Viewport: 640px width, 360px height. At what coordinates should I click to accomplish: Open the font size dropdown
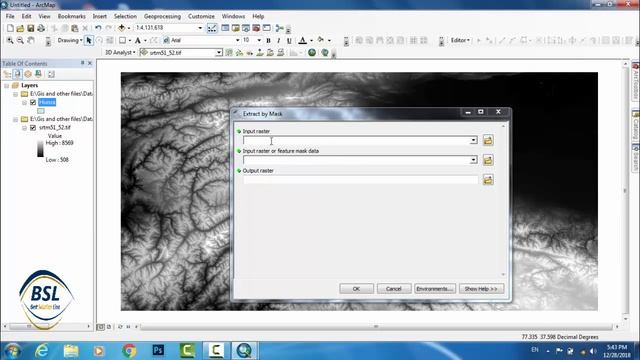point(259,40)
